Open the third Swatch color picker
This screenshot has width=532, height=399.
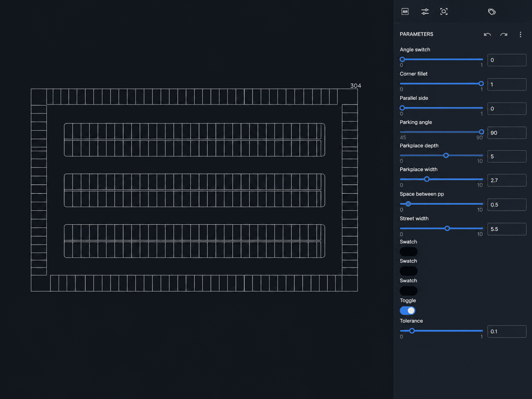[409, 291]
